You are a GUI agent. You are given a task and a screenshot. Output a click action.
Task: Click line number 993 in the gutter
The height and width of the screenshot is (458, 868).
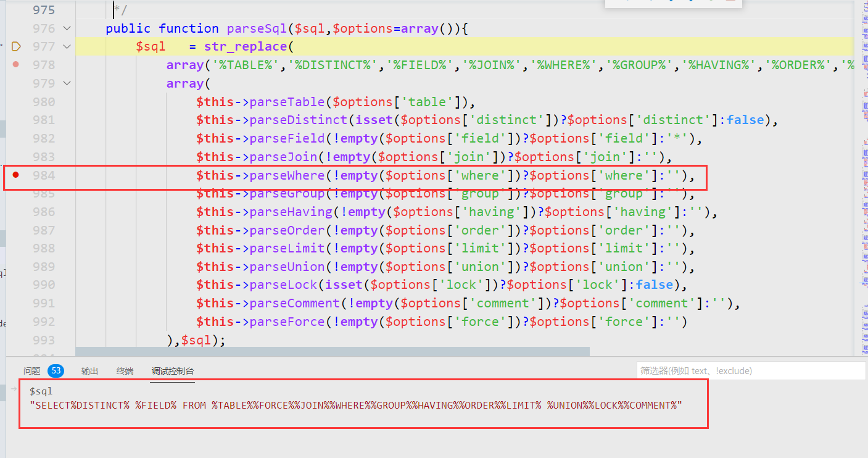pos(43,340)
